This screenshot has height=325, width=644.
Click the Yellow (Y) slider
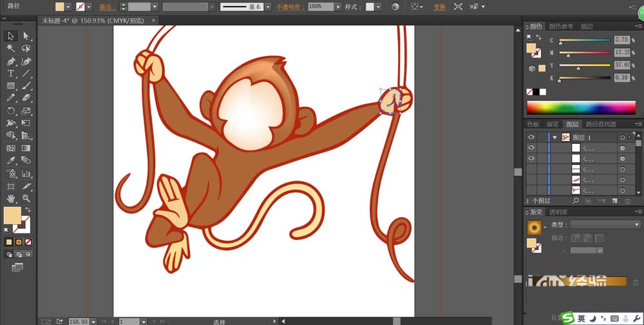(585, 65)
